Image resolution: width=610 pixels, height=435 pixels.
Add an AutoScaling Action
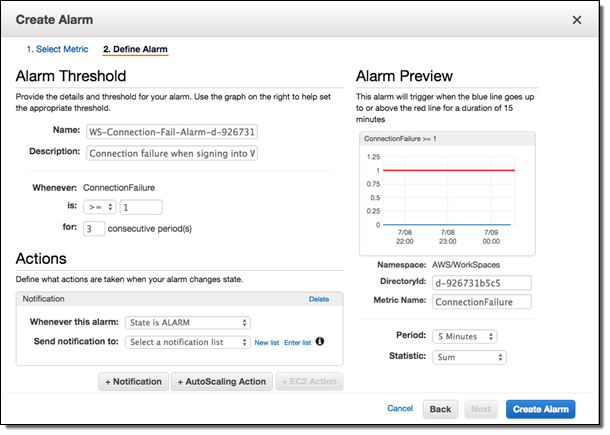[x=222, y=381]
